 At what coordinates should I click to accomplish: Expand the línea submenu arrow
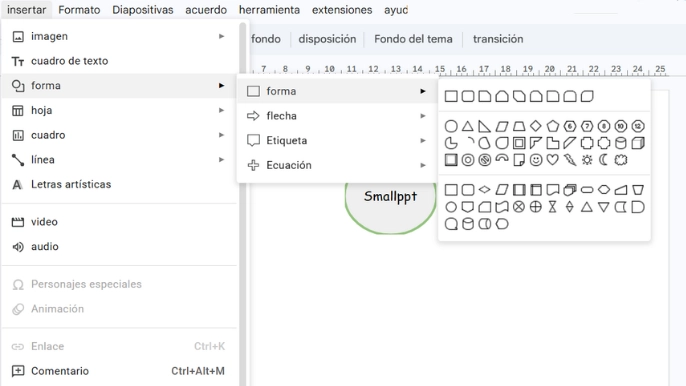[x=221, y=160]
